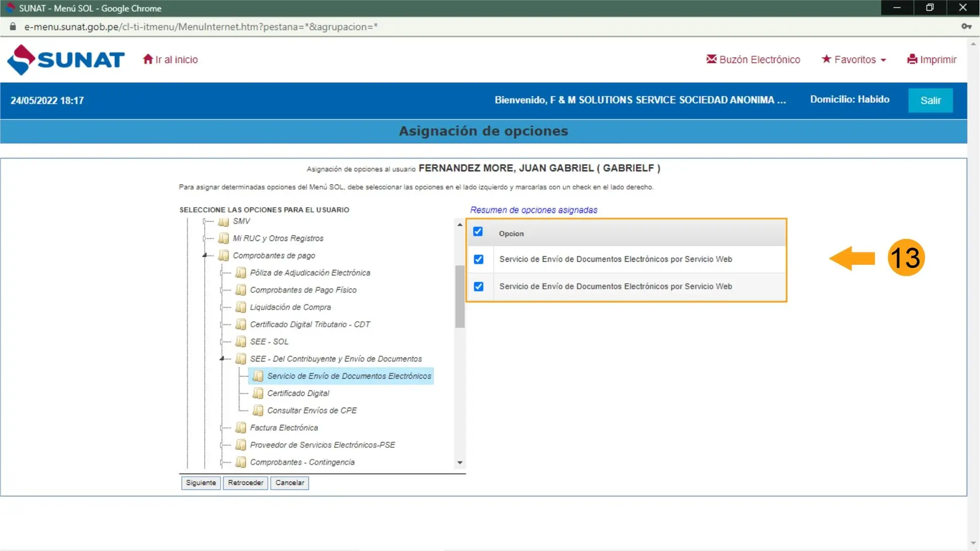Select Comprobantes de Pago Físico item
Viewport: 980px width, 551px height.
tap(303, 290)
